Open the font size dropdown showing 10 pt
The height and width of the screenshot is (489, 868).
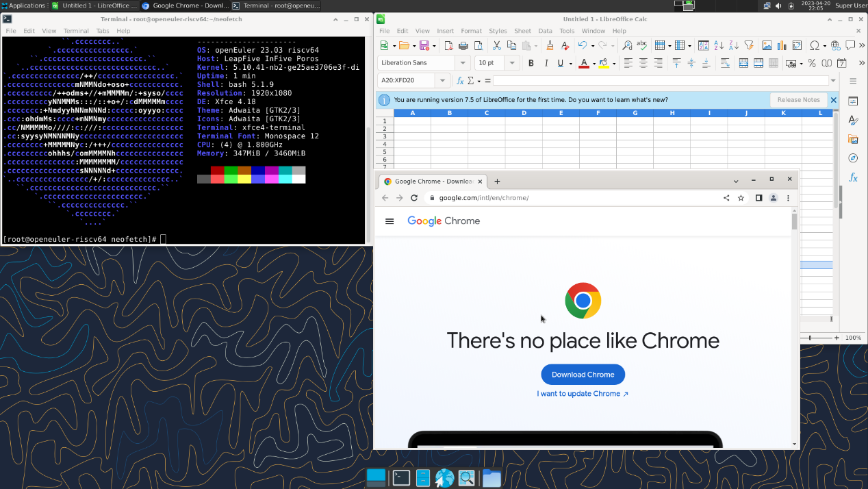tap(513, 63)
